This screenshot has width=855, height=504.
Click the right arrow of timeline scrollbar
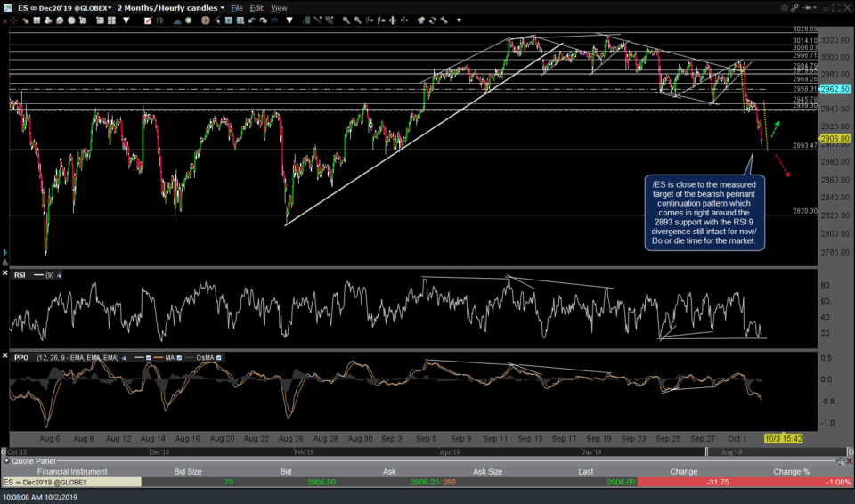click(850, 452)
